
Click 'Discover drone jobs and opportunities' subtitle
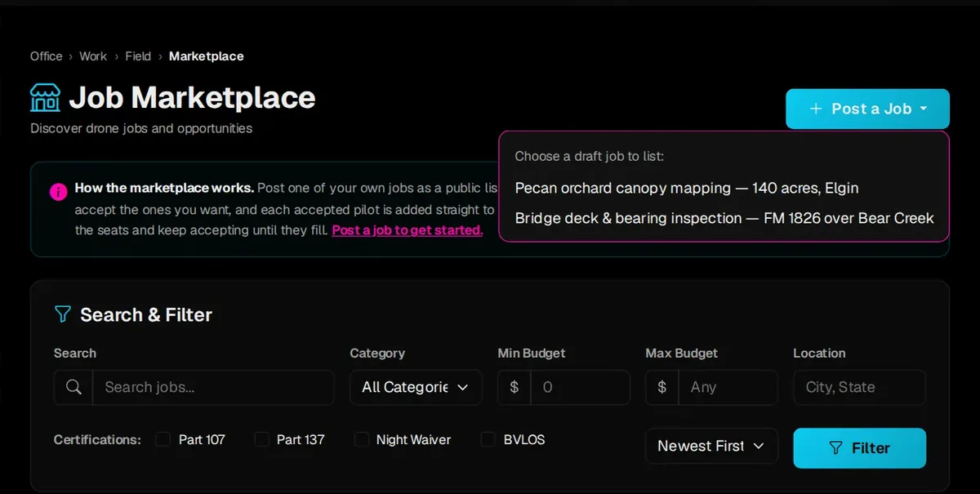tap(141, 128)
